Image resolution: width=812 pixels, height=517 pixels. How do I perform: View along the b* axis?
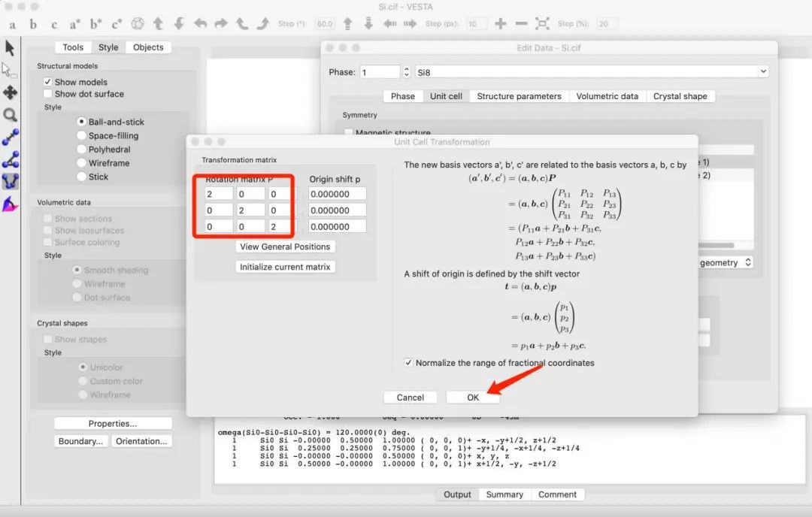click(x=95, y=24)
